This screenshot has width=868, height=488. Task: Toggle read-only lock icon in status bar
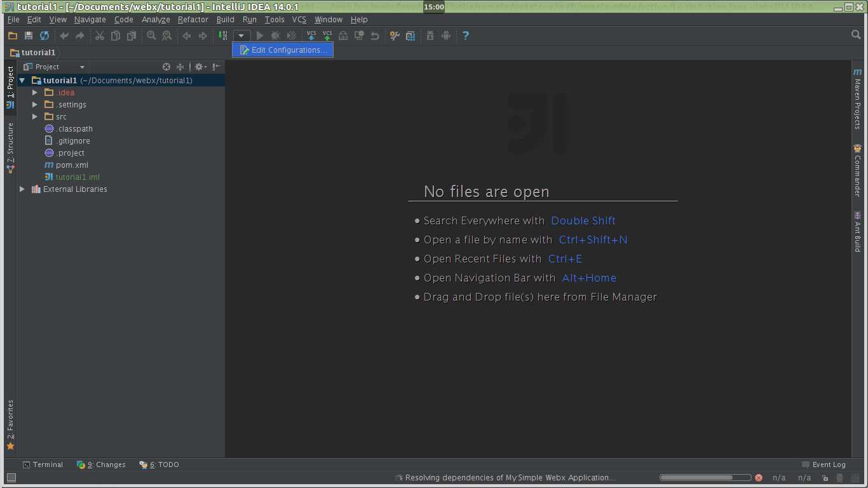tap(825, 478)
